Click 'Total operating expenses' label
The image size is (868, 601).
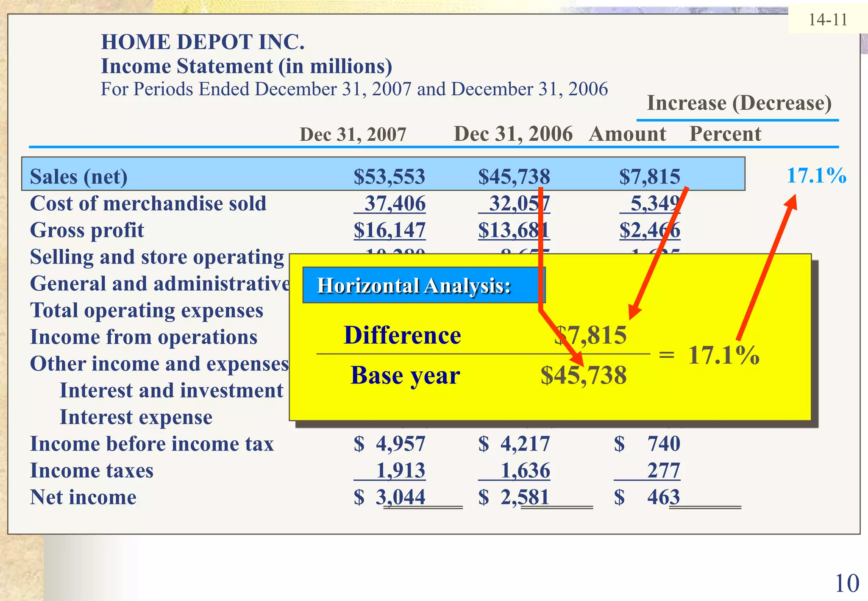click(147, 311)
